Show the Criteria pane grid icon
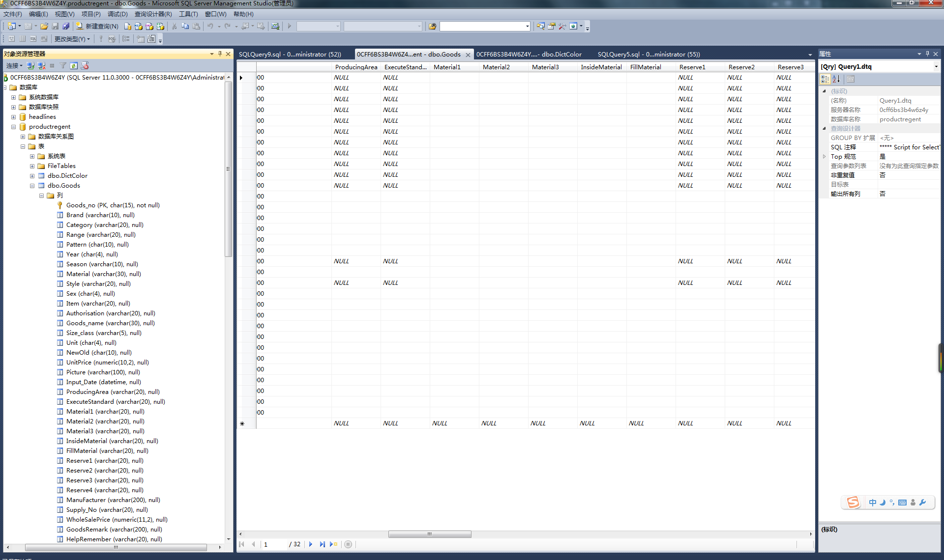 [22, 39]
